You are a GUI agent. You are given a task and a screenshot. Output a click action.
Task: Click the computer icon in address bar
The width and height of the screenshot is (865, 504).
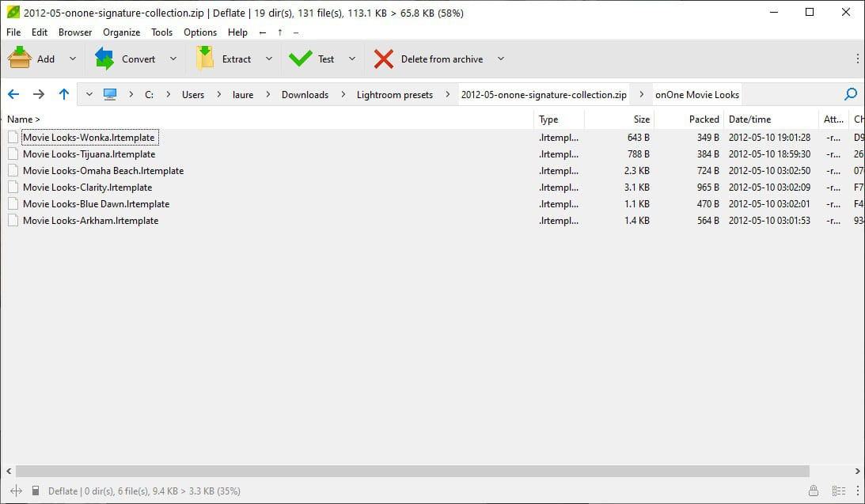(x=110, y=94)
